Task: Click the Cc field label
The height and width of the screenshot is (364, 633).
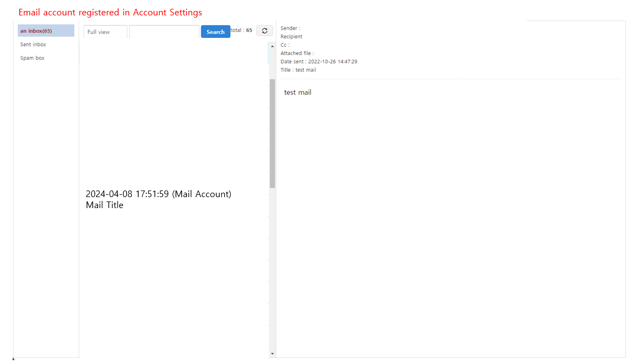Action: pos(284,44)
